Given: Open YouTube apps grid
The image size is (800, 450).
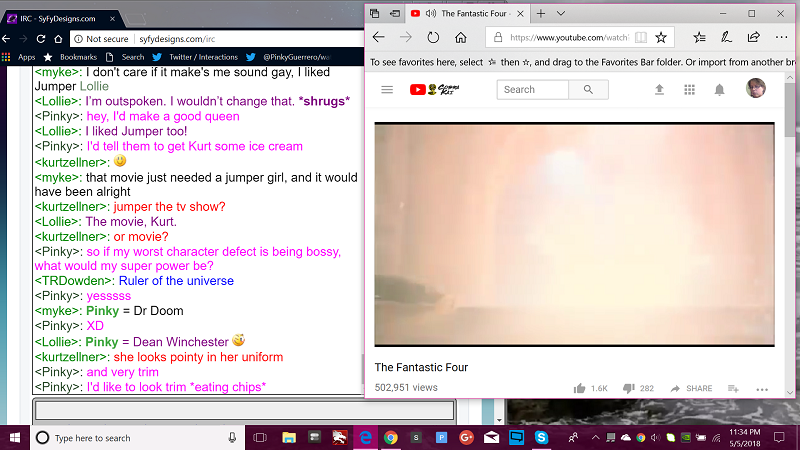Looking at the screenshot, I should coord(689,90).
